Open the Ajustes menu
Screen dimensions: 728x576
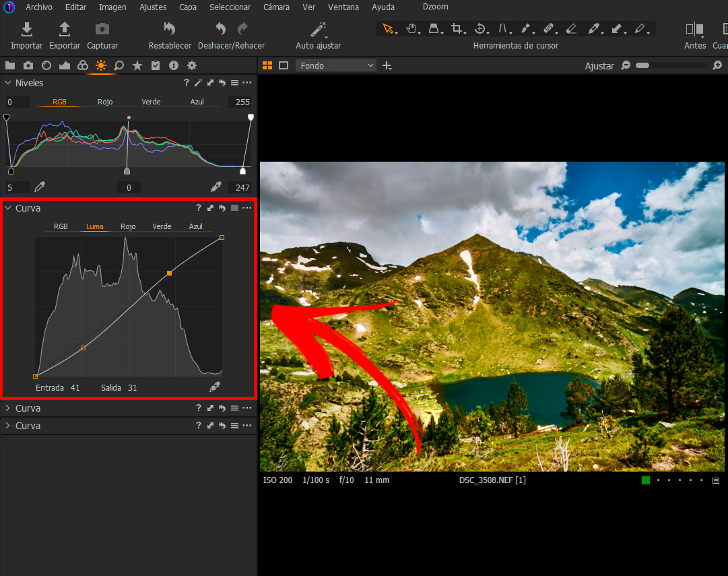[x=153, y=7]
